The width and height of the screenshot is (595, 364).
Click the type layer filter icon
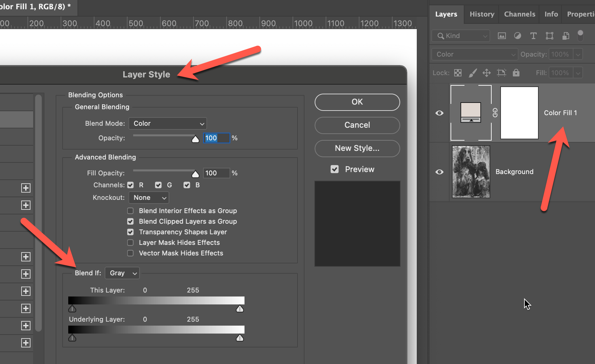(533, 36)
